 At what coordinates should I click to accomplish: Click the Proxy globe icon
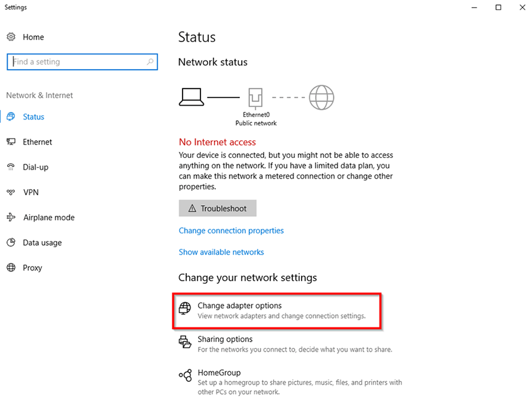click(11, 267)
